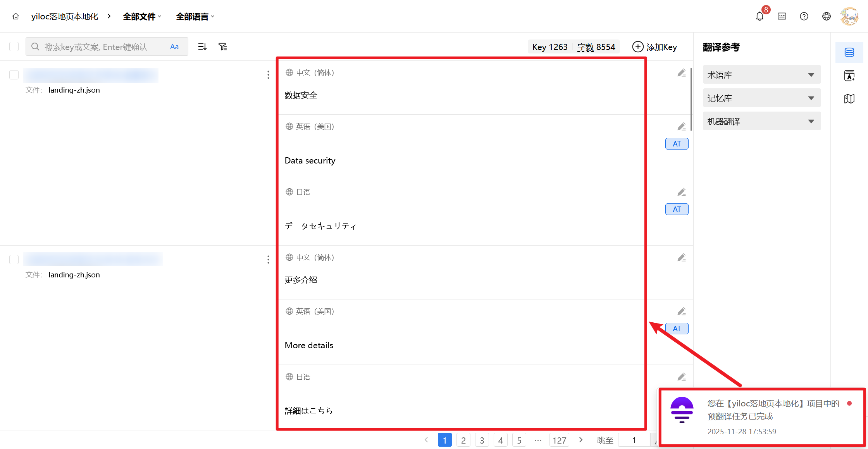The image size is (868, 449).
Task: Click the sort order icon beside search
Action: click(x=202, y=47)
